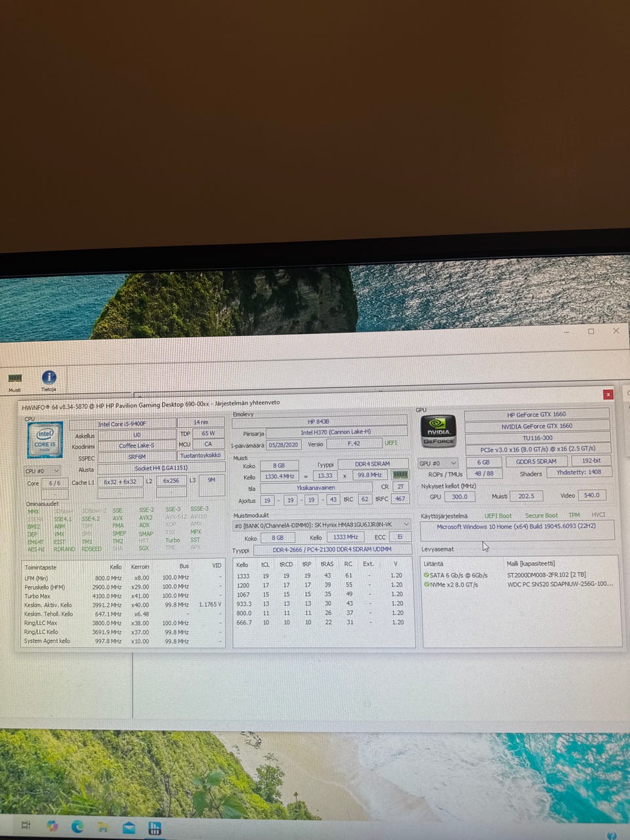Open the Muisti toolbar icon in HWiNFO
Viewport: 630px width, 840px height.
tap(15, 379)
